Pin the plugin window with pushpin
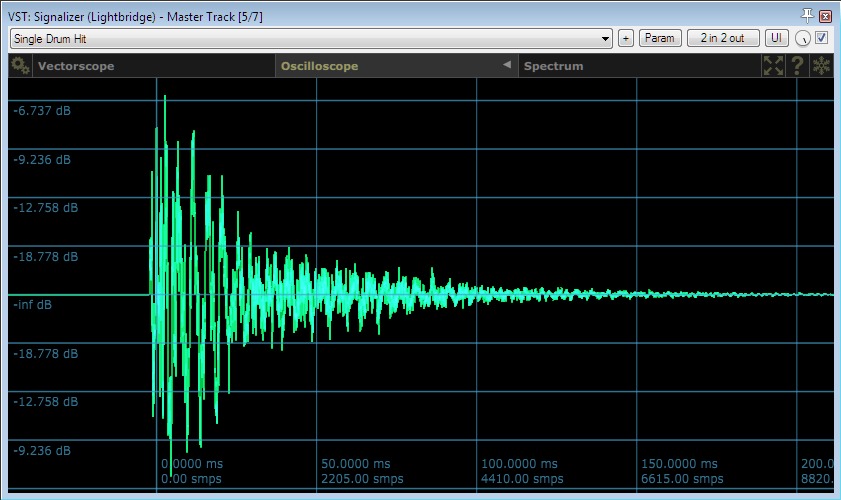The width and height of the screenshot is (841, 500). (x=808, y=15)
